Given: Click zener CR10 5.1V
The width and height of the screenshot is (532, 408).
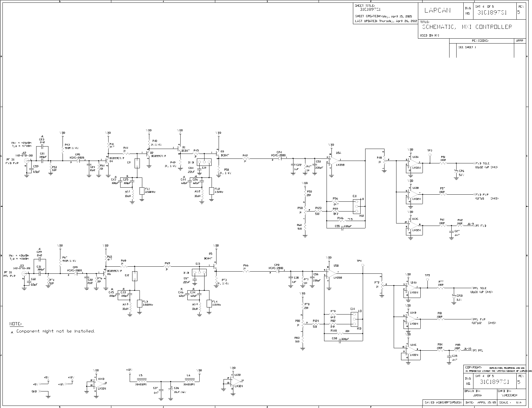Looking at the screenshot, I should pos(454,296).
